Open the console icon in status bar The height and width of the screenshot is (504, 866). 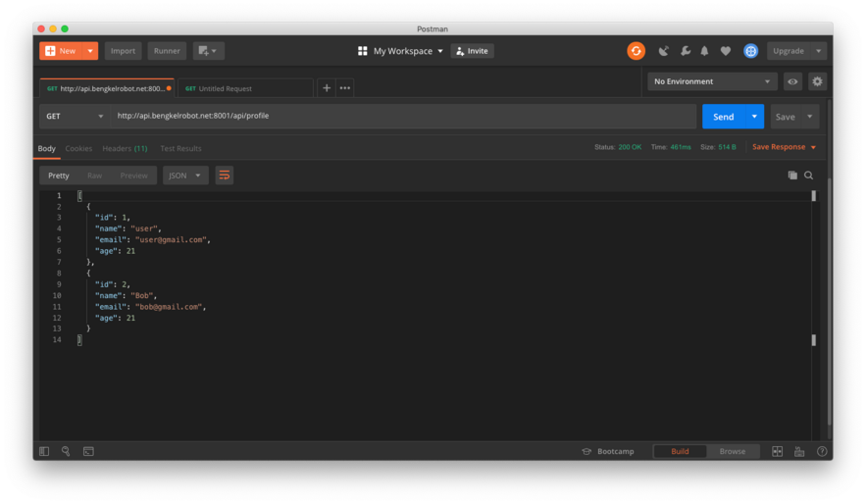(88, 451)
